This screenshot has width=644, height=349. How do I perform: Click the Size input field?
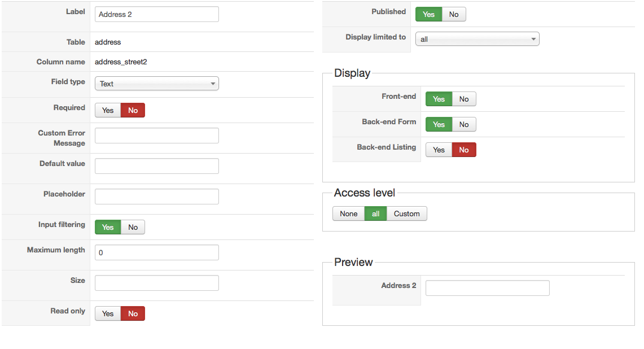coord(156,283)
